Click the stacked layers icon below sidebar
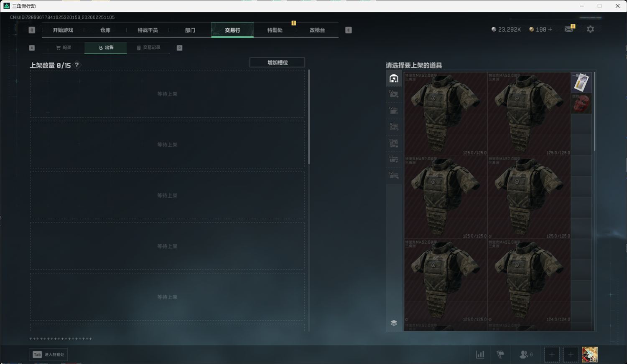 (x=394, y=323)
